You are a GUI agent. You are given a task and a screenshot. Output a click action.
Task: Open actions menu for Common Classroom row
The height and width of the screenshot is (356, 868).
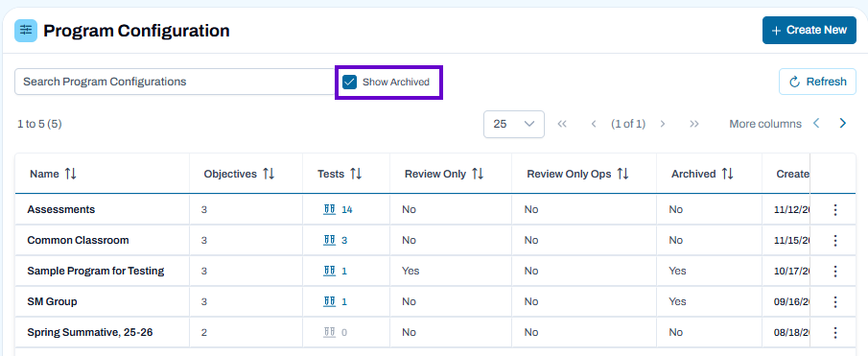coord(835,240)
